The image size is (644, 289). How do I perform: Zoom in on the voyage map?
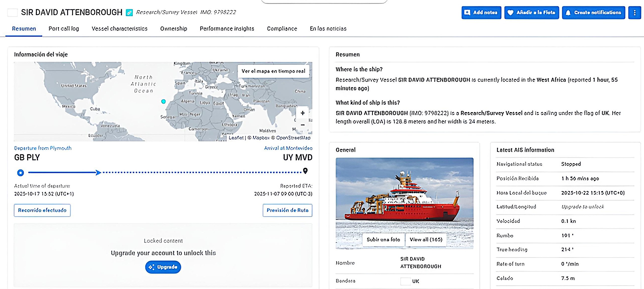point(302,113)
